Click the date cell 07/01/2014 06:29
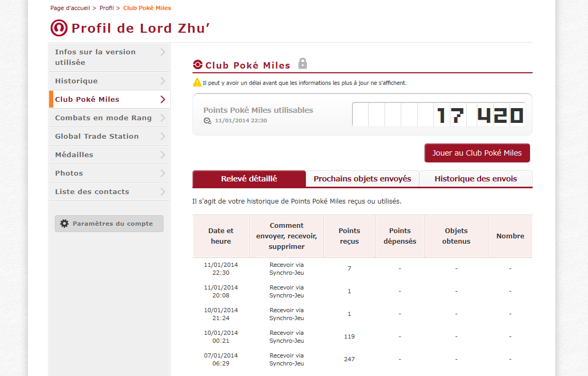 coord(221,360)
